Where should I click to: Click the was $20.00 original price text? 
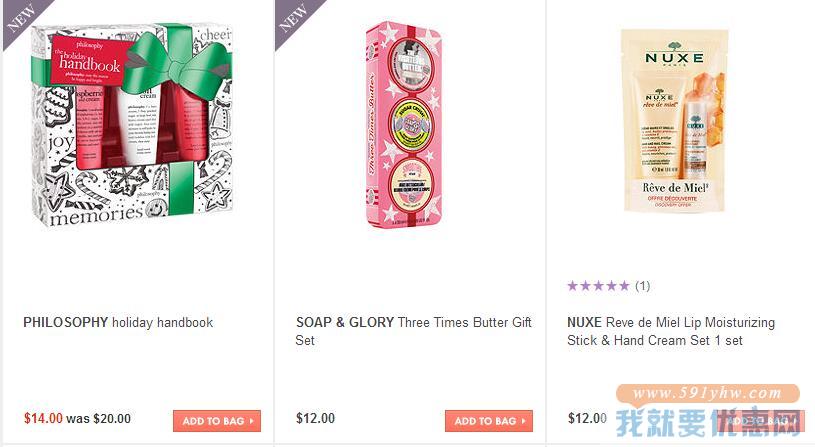click(x=98, y=418)
